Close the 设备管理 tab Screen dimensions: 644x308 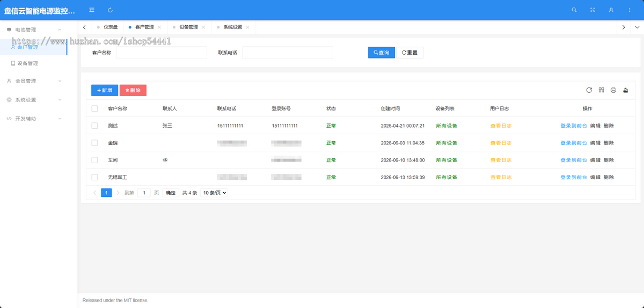point(203,27)
